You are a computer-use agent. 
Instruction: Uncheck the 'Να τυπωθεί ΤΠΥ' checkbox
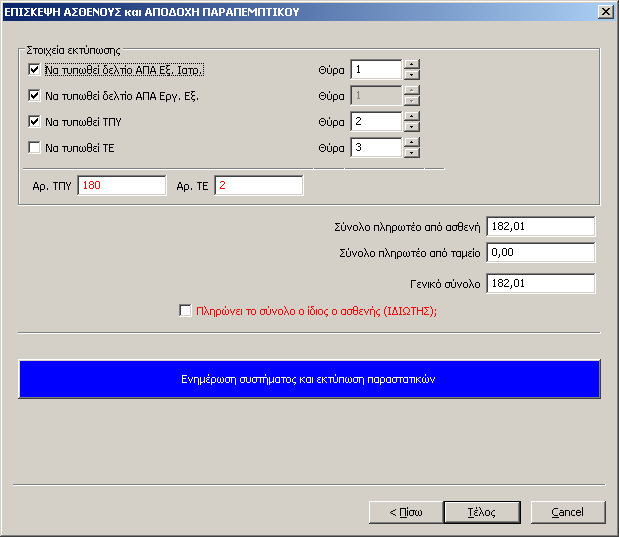click(35, 122)
